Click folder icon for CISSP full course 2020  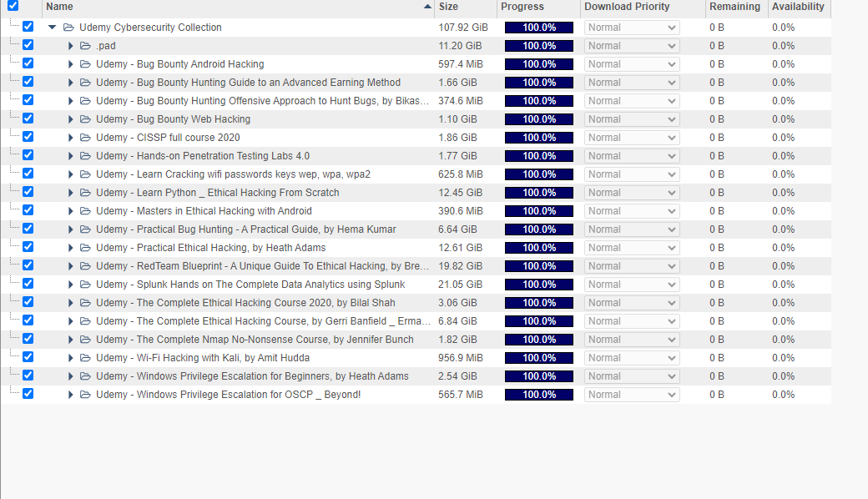(x=85, y=137)
